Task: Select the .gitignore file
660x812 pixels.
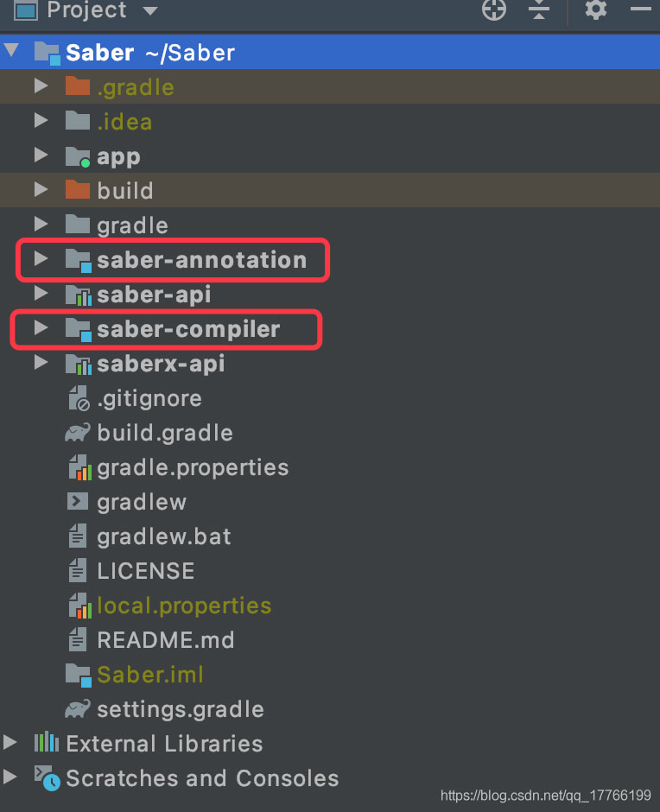Action: click(x=149, y=398)
